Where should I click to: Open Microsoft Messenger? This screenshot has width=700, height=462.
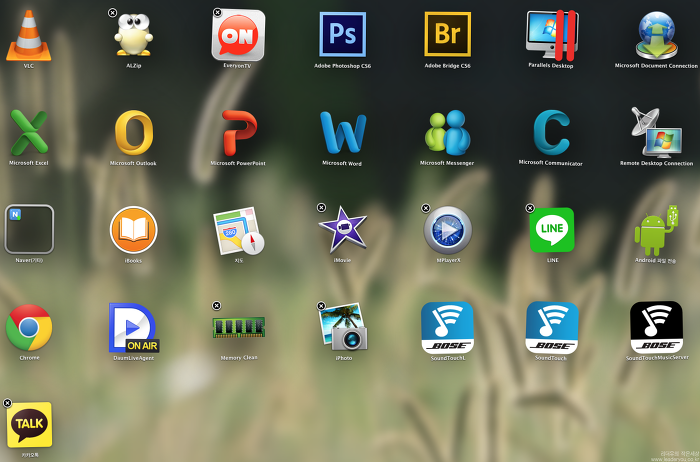pyautogui.click(x=447, y=133)
